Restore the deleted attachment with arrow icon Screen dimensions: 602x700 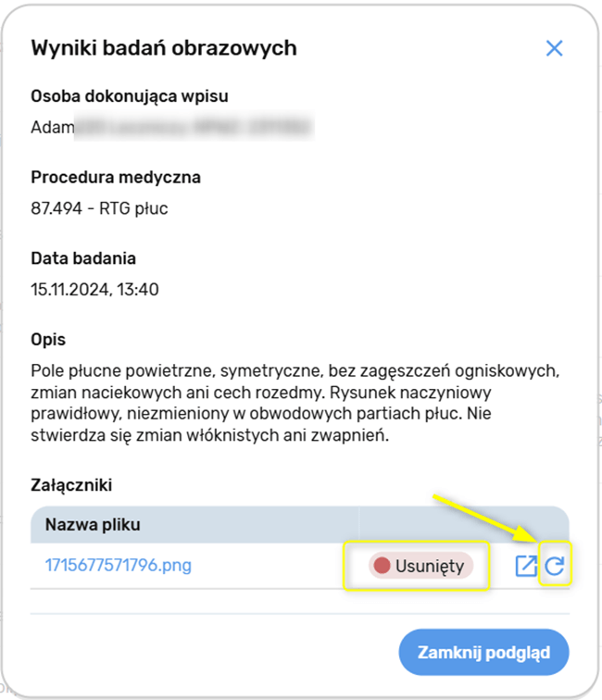point(554,566)
